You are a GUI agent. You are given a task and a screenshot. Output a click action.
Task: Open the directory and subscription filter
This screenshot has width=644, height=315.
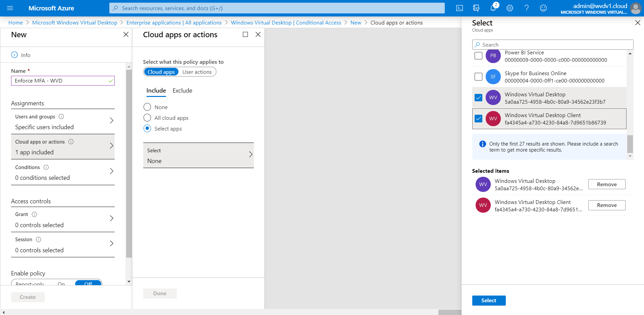pyautogui.click(x=476, y=8)
